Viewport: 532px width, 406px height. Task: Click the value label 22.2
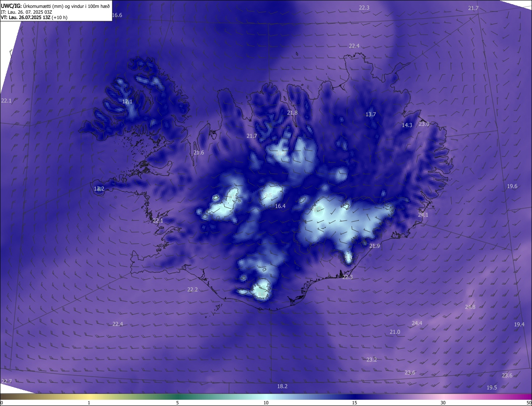192,289
